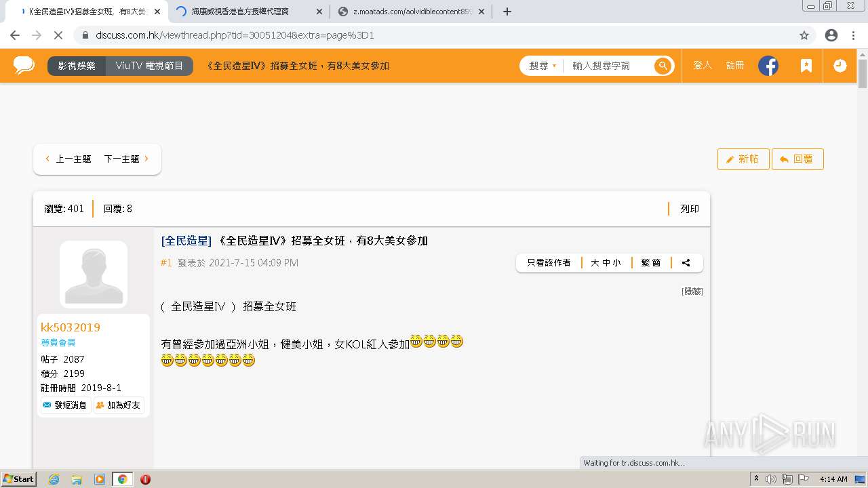
Task: Click the [全民造星] tag link
Action: [x=186, y=241]
